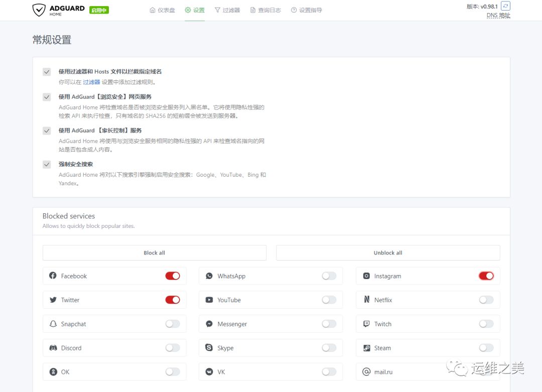Uncheck the filters and Hosts files checkbox
542x392 pixels.
[47, 72]
